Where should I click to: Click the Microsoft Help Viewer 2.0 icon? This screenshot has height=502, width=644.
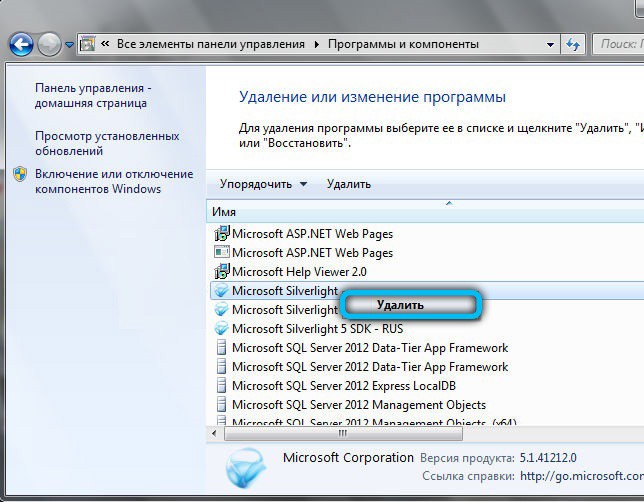[222, 271]
